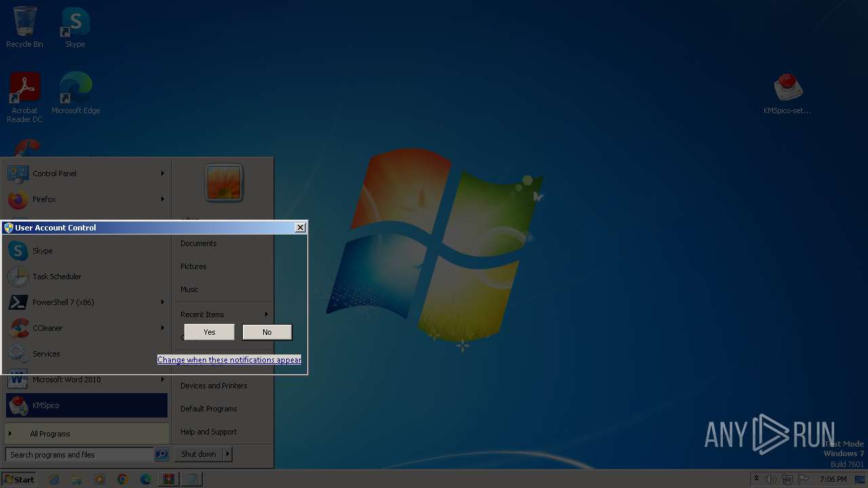Screen dimensions: 868x488
Task: Open Google Chrome from taskbar
Action: (123, 479)
